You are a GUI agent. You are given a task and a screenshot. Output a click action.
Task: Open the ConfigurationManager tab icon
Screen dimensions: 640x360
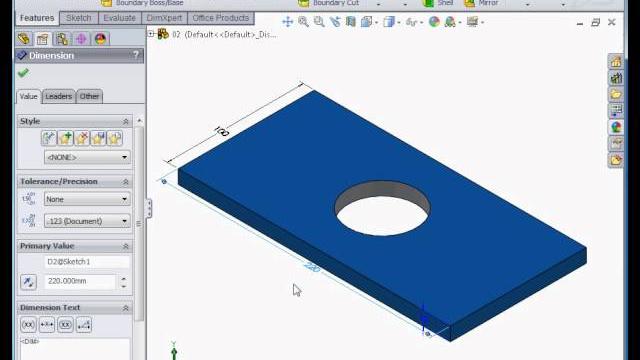(62, 39)
